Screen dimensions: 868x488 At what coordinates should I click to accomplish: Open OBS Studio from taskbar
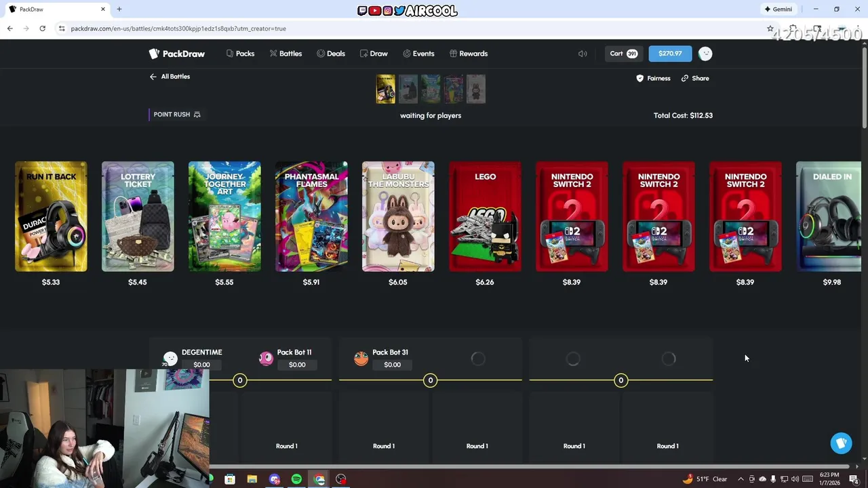click(341, 479)
